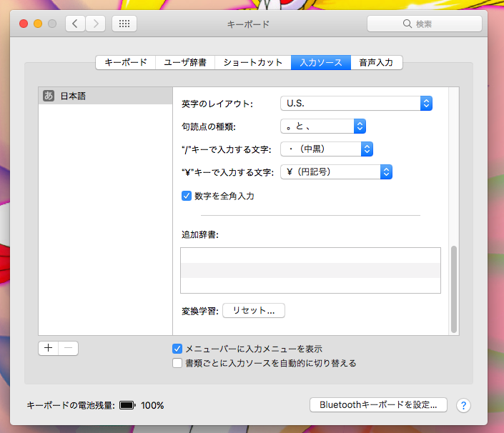Open help with the question mark button
Image resolution: width=504 pixels, height=433 pixels.
(463, 405)
